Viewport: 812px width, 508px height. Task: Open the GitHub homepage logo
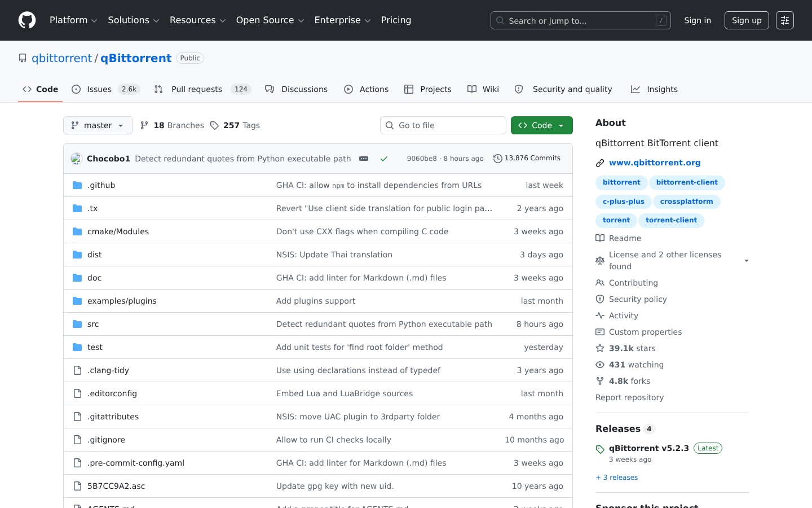(x=27, y=20)
